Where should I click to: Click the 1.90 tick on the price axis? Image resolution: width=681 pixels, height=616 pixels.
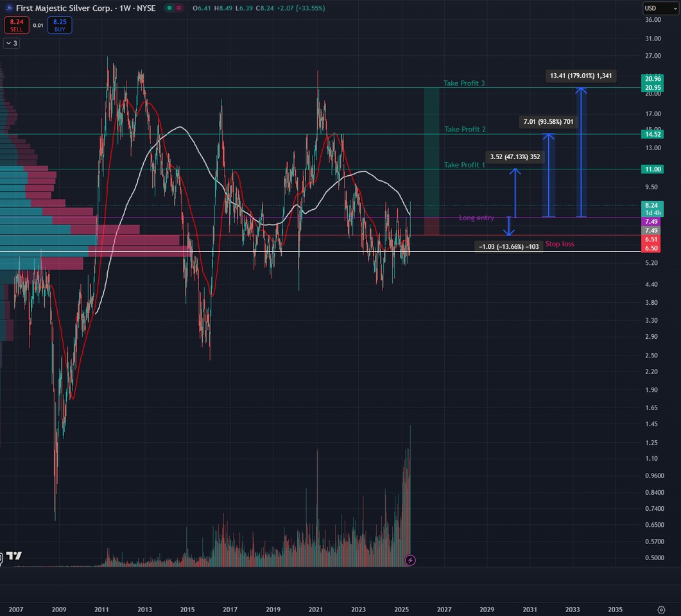pyautogui.click(x=651, y=389)
